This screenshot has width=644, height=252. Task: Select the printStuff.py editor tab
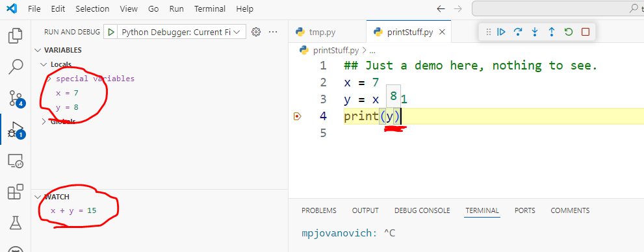[x=409, y=32]
